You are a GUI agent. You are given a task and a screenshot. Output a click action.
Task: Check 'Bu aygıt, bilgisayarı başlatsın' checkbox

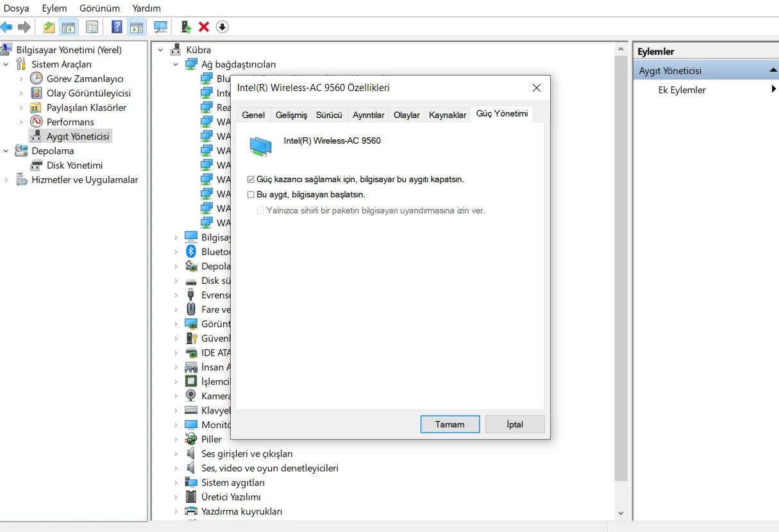coord(251,194)
